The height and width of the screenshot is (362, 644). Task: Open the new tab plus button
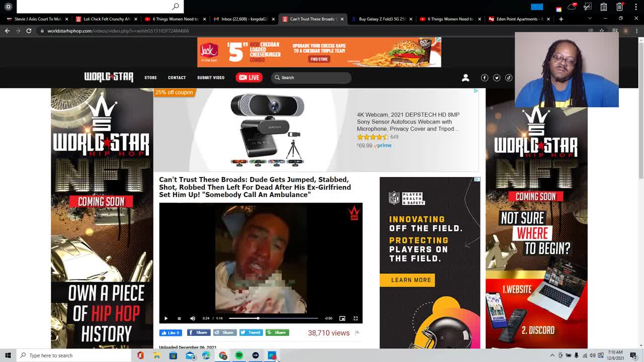(x=561, y=19)
